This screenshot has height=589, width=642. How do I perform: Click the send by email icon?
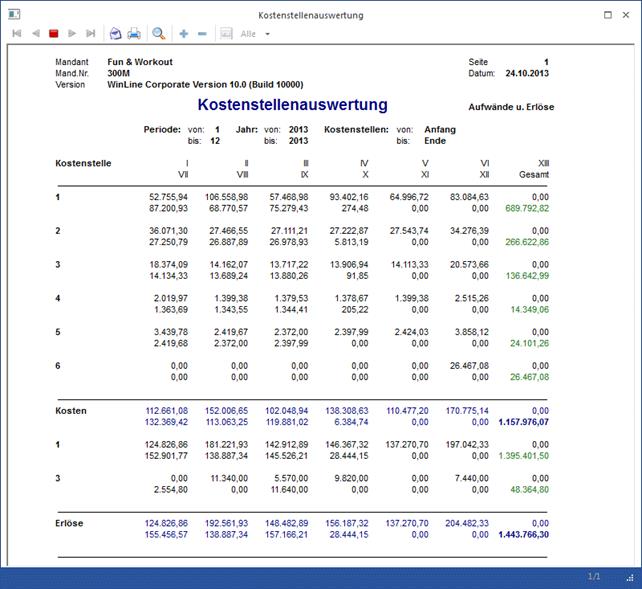[x=115, y=33]
